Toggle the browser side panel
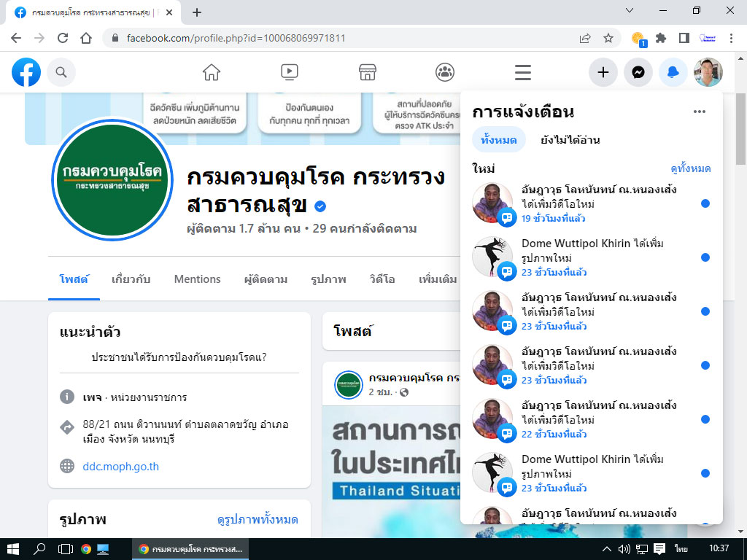 684,38
